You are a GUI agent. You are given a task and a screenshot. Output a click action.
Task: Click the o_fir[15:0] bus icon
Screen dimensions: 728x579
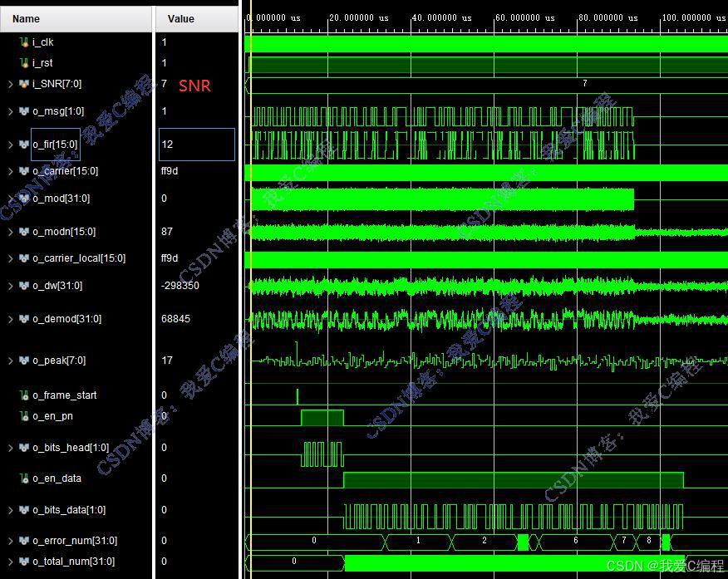coord(23,145)
